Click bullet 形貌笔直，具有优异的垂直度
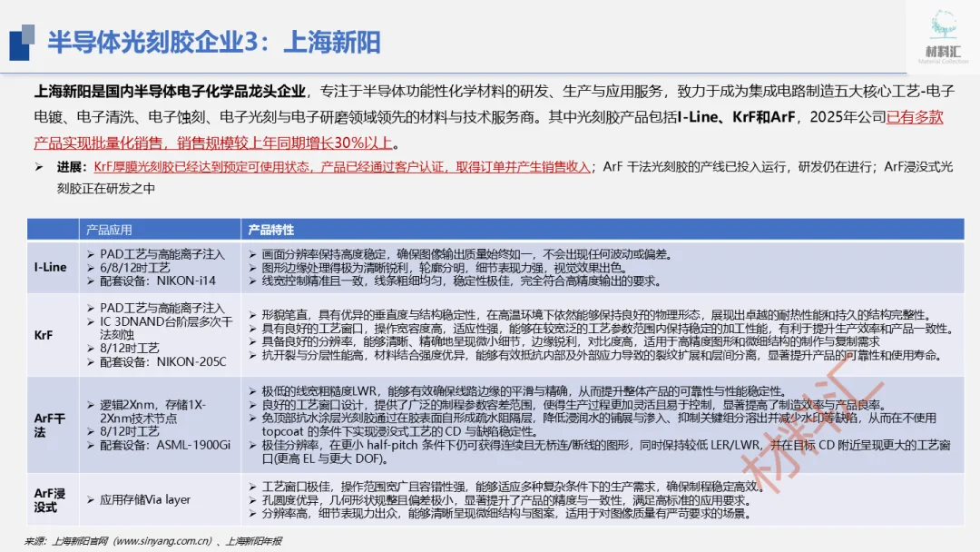 [597, 315]
